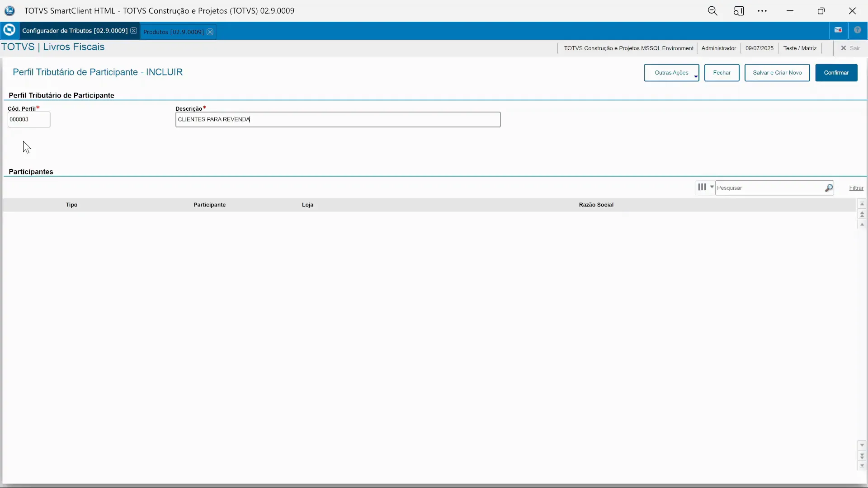Open the three-dots more options menu

tap(762, 11)
